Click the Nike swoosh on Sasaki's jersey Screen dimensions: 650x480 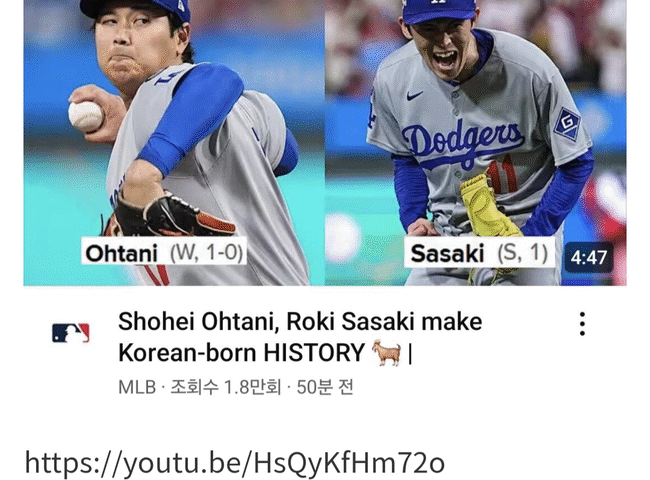pos(415,95)
